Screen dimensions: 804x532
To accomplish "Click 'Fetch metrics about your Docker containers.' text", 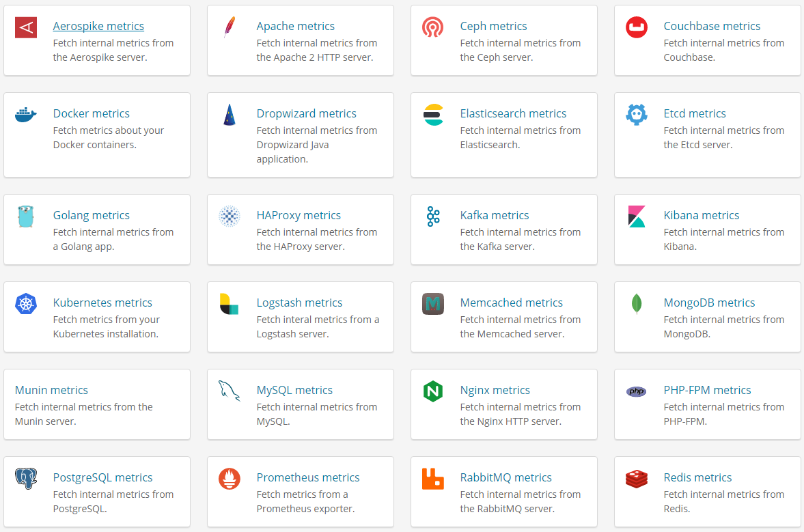I will pos(108,138).
